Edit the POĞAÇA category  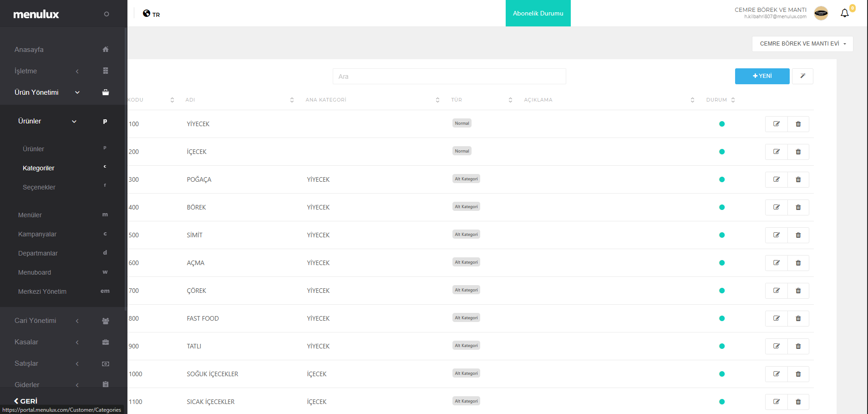[x=777, y=179]
